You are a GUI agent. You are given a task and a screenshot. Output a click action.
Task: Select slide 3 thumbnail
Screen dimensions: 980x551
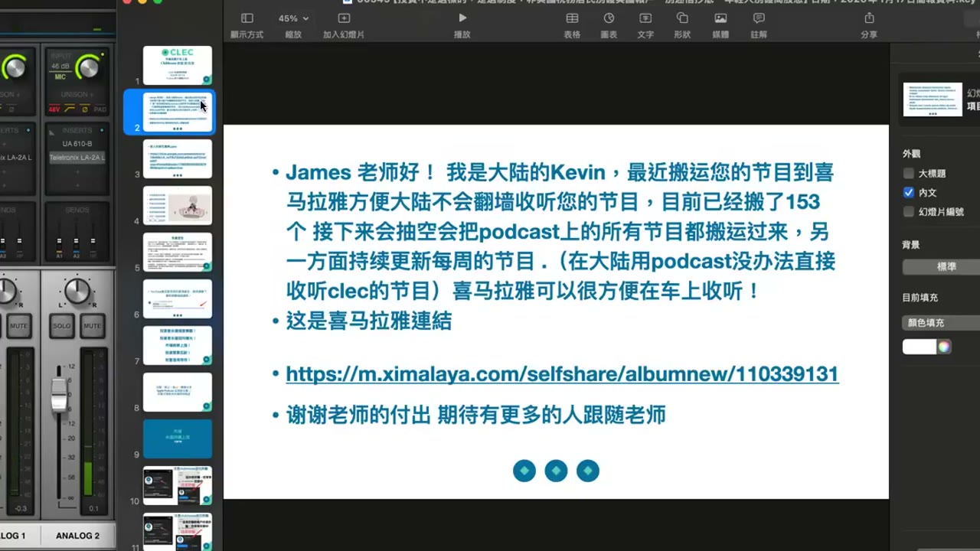click(x=178, y=158)
